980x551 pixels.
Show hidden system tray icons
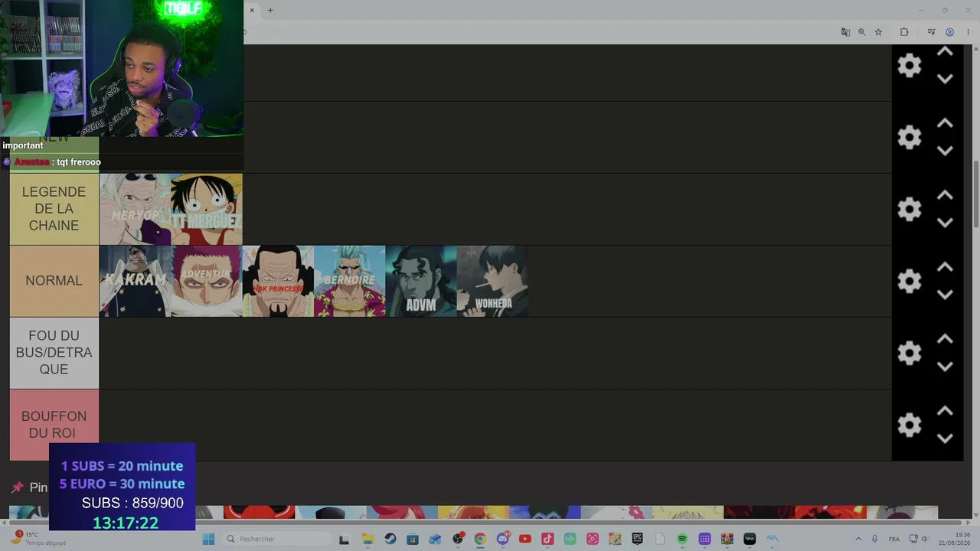(858, 539)
